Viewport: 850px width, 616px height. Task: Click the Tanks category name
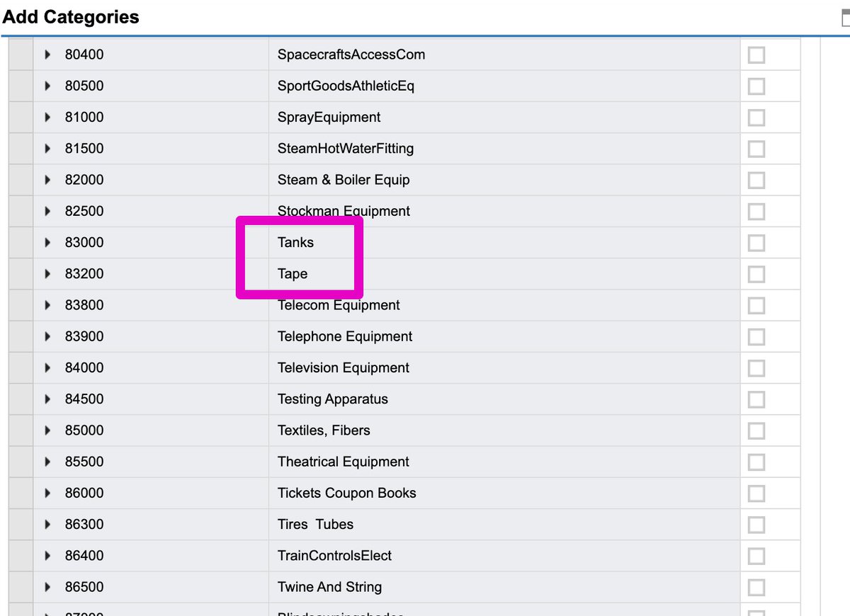point(295,242)
